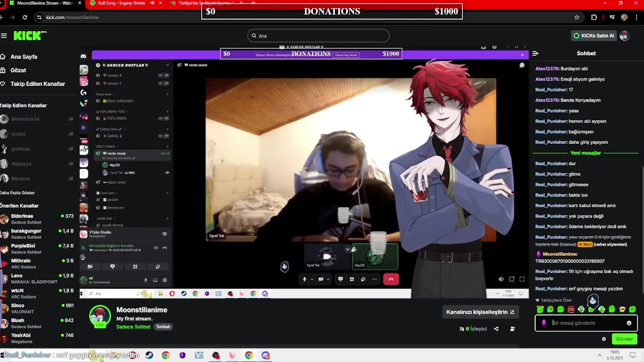
Task: Open browser extensions puzzle icon
Action: 594,17
